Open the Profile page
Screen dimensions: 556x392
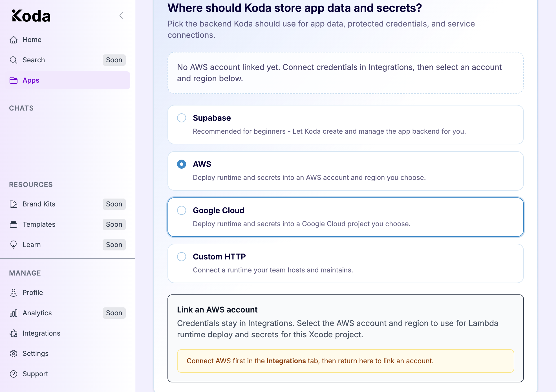pos(67,293)
